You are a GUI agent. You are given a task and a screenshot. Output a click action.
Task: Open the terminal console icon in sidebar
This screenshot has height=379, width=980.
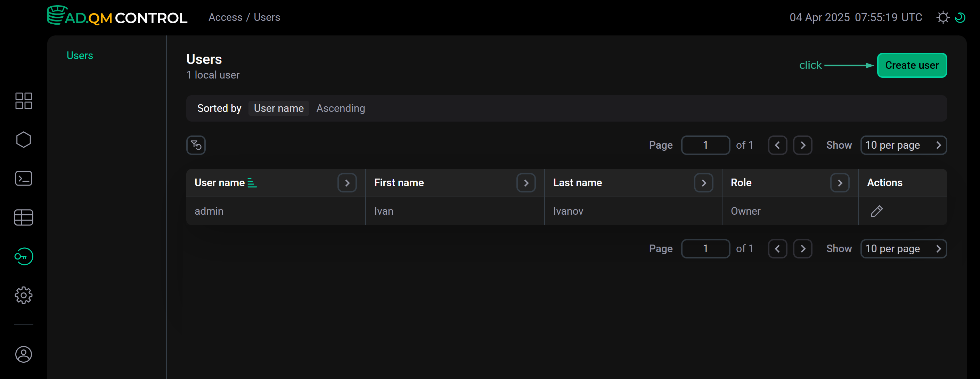pyautogui.click(x=24, y=178)
